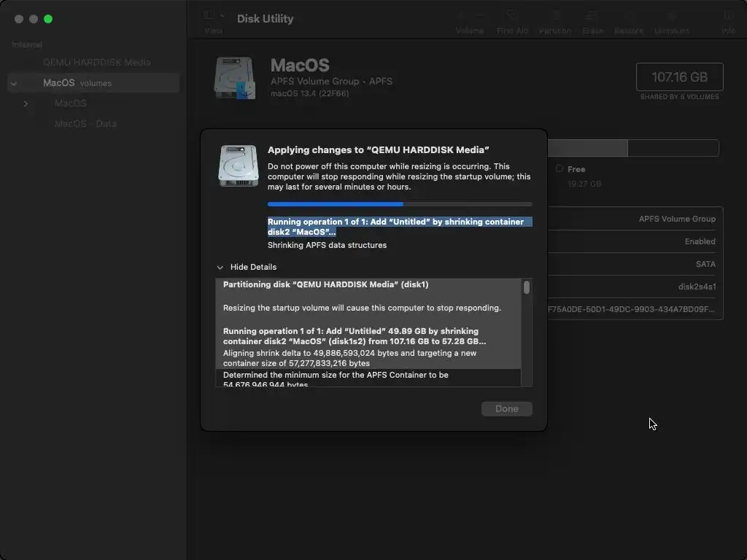747x560 pixels.
Task: Expand the MacOS volume snapshots
Action: coord(26,104)
